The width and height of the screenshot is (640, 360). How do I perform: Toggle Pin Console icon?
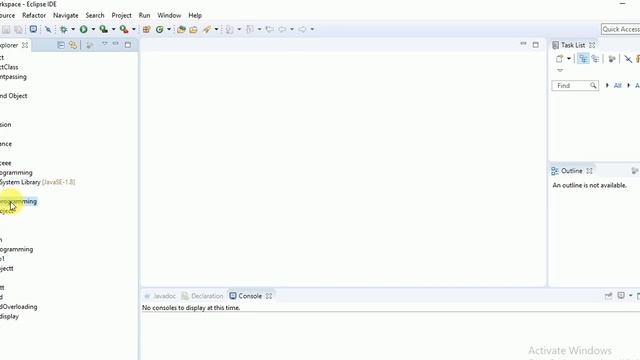tap(608, 296)
